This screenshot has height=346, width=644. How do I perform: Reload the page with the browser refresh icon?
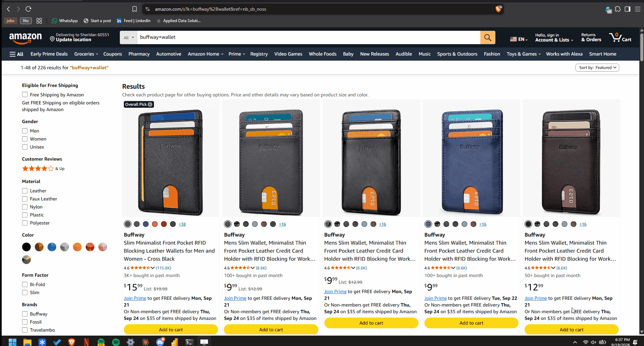coord(28,9)
